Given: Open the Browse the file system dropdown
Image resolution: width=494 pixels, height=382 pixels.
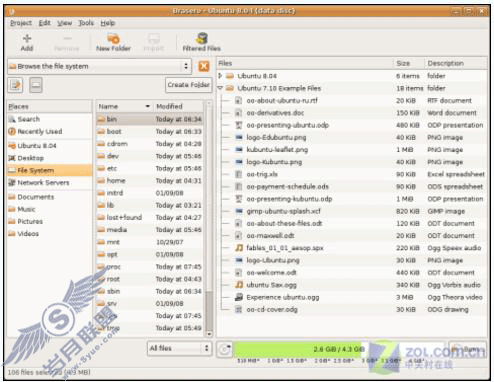Looking at the screenshot, I should (x=99, y=66).
